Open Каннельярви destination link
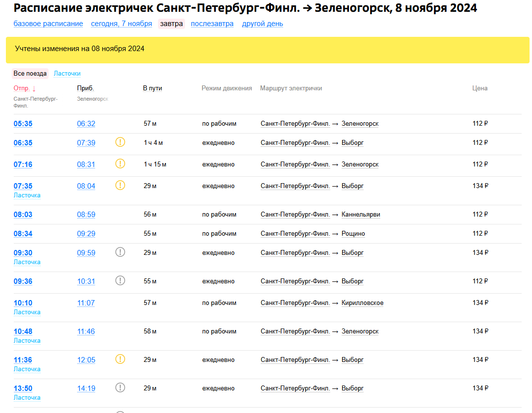This screenshot has height=413, width=532. point(361,215)
